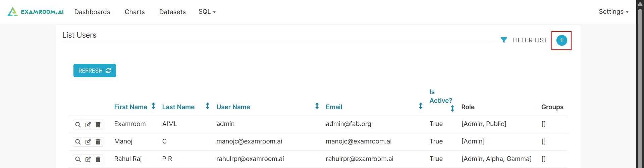The width and height of the screenshot is (644, 168).
Task: Go to the Charts page
Action: (135, 12)
